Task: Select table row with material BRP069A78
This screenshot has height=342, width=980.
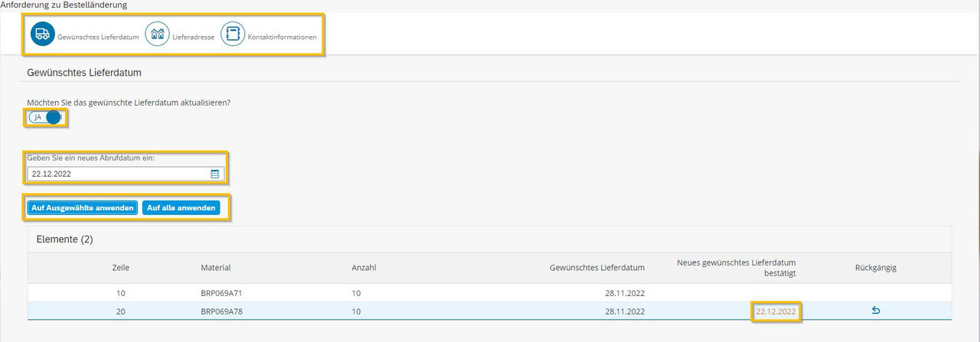Action: [489, 311]
